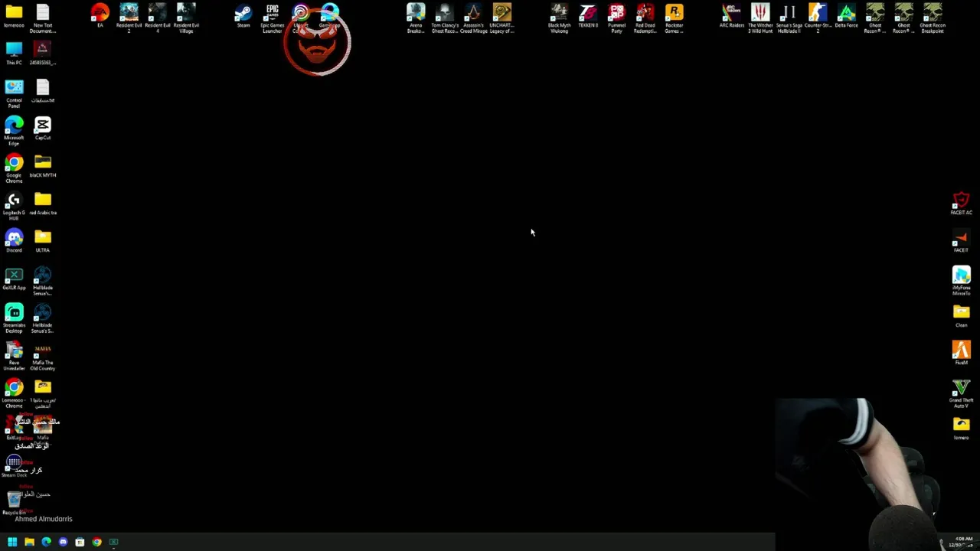Select the Streamlabs Desktop shortcut
The width and height of the screenshot is (980, 551).
pos(14,318)
